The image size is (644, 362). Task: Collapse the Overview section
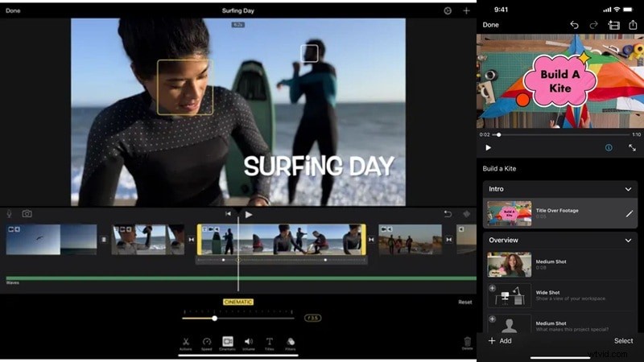click(x=628, y=241)
